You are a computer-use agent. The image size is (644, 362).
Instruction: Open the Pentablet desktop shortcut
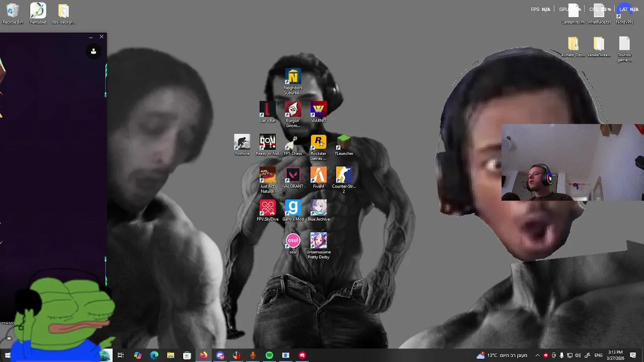tap(38, 14)
